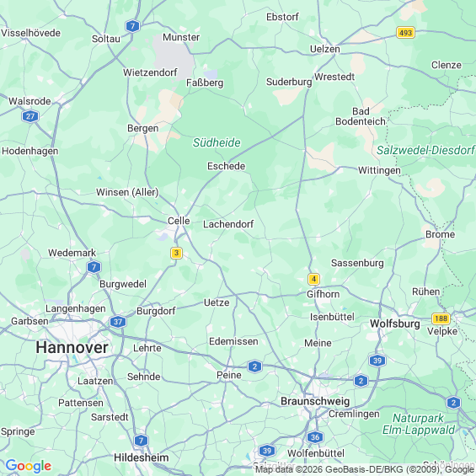Click the map data copyright attribution
476x476 pixels.
(x=365, y=469)
